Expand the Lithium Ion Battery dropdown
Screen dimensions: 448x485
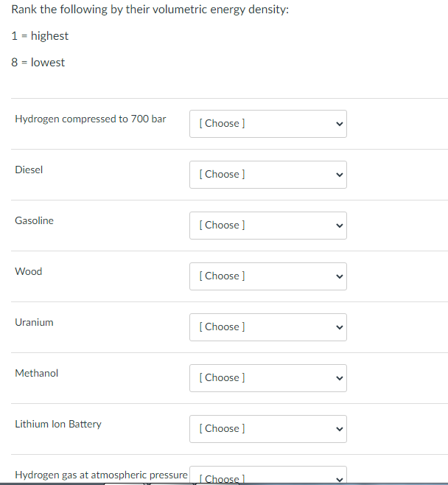[x=267, y=429]
